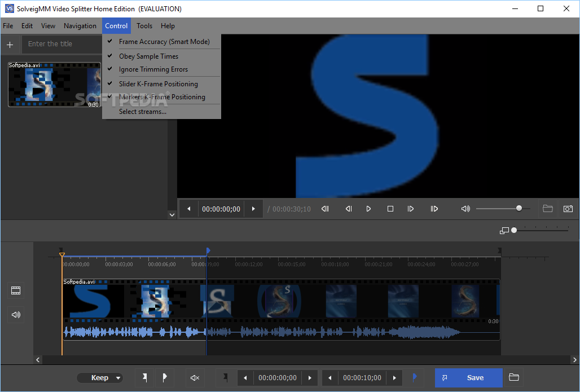Viewport: 580px width, 392px height.
Task: Click the end-of-file marker on the timeline ruler
Action: tap(499, 250)
